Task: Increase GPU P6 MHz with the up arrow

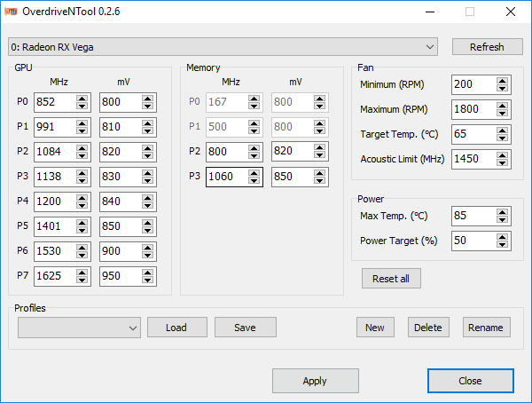Action: (82, 247)
